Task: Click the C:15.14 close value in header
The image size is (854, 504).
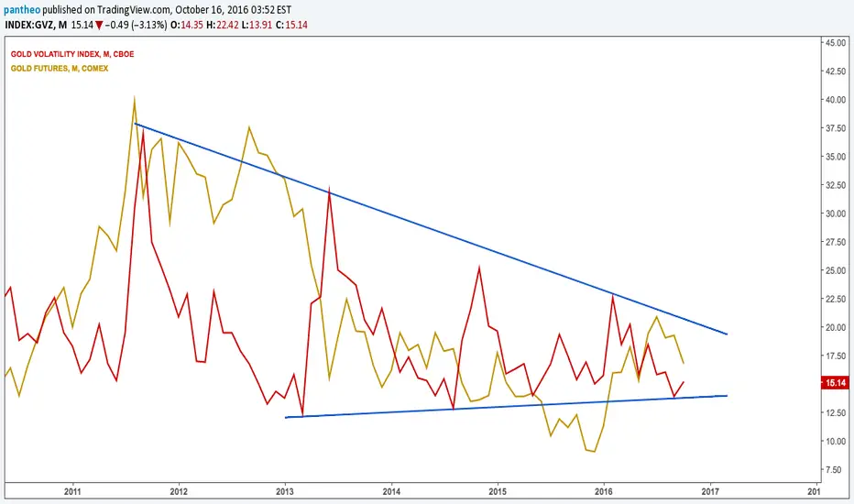Action: click(291, 25)
